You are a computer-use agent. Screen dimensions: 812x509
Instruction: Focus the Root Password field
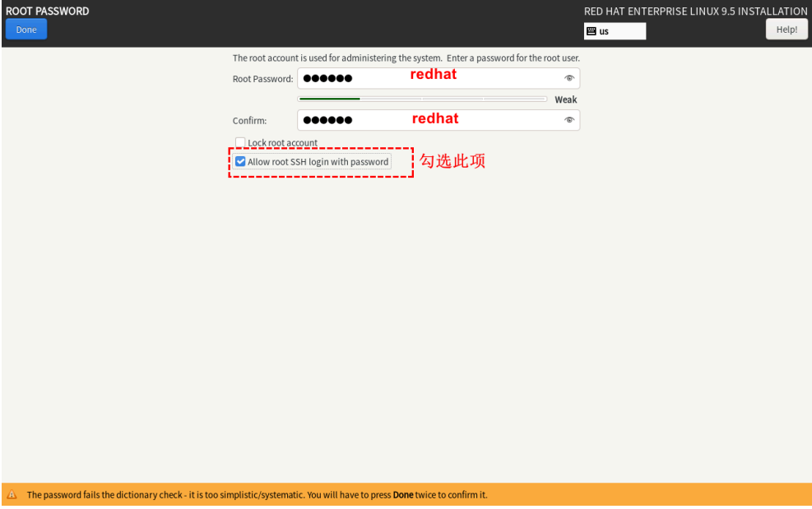(438, 79)
